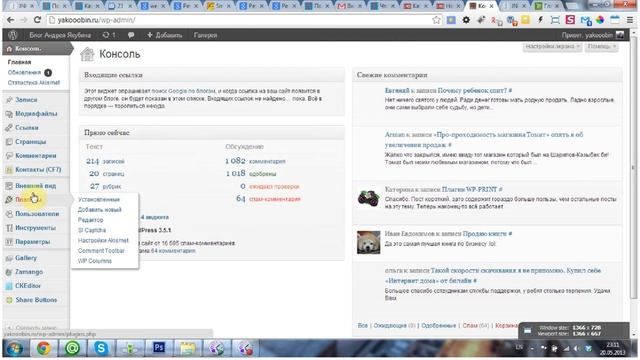Open the Записи menu in the sidebar
The width and height of the screenshot is (640, 360).
coord(26,100)
